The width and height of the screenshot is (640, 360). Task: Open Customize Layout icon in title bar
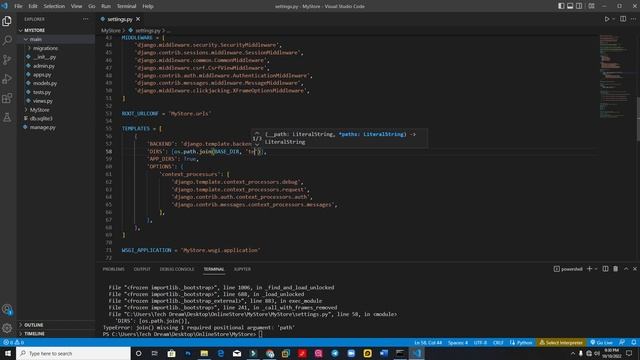(591, 6)
